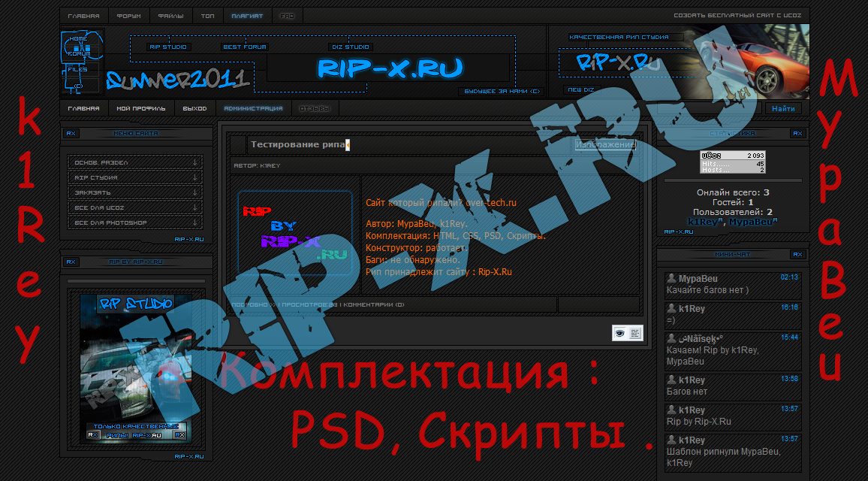868x481 pixels.
Task: Click the user icon beside k1Rey 13:58 message
Action: tap(671, 380)
